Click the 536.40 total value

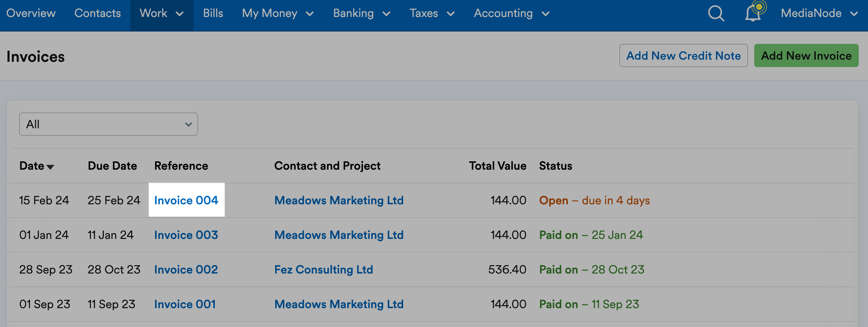tap(507, 270)
